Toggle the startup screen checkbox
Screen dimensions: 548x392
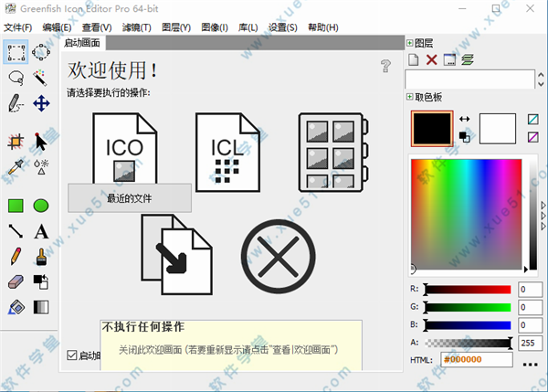(71, 355)
